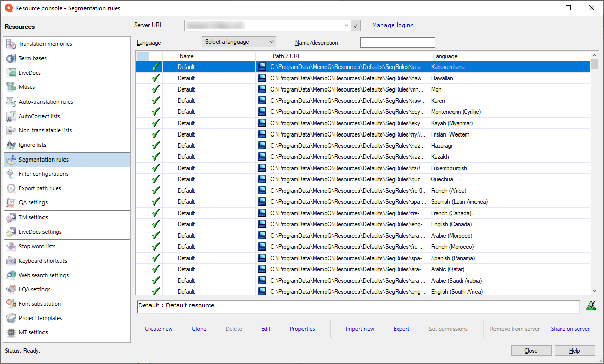Click the checkmark button next to Server URL
Viewport: 604px width, 364px height.
(356, 26)
